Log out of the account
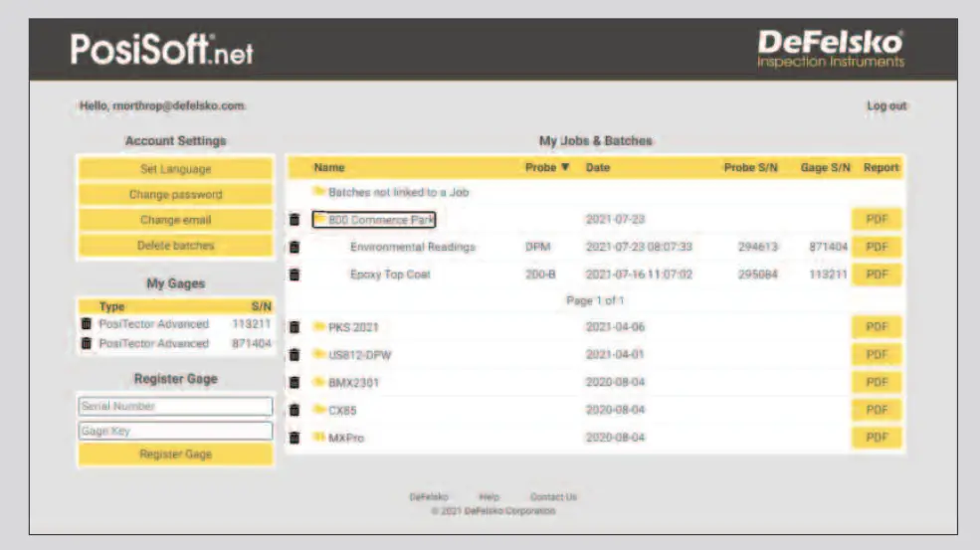Image resolution: width=980 pixels, height=550 pixels. 886,105
